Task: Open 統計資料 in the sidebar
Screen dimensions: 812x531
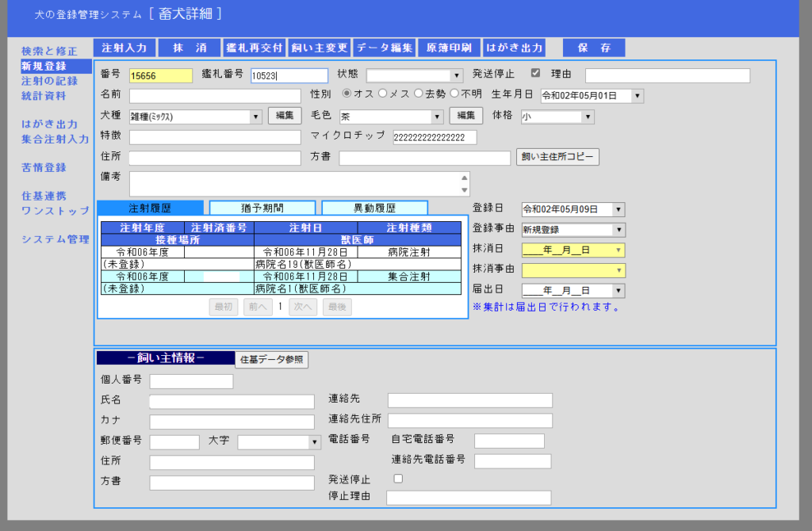Action: coord(44,96)
